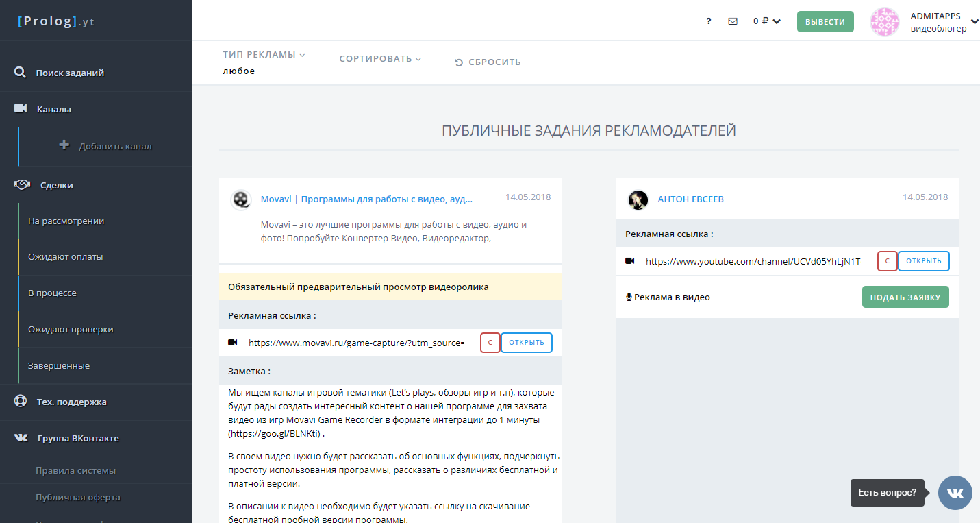The width and height of the screenshot is (980, 523).
Task: Expand the ТИП РЕКЛАМЫ filter dropdown
Action: click(262, 54)
